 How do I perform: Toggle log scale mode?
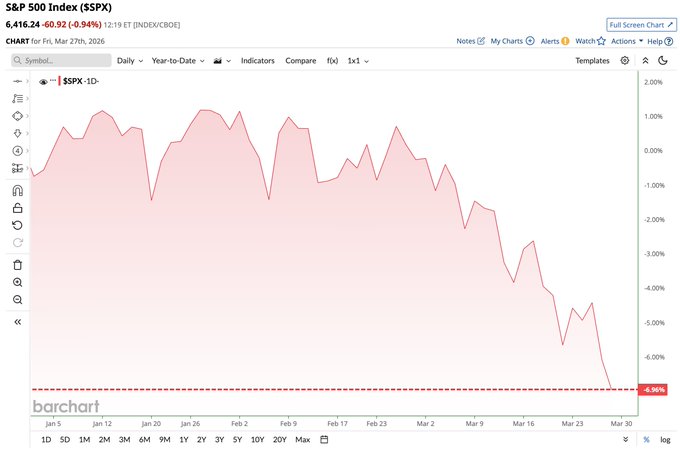(x=665, y=440)
